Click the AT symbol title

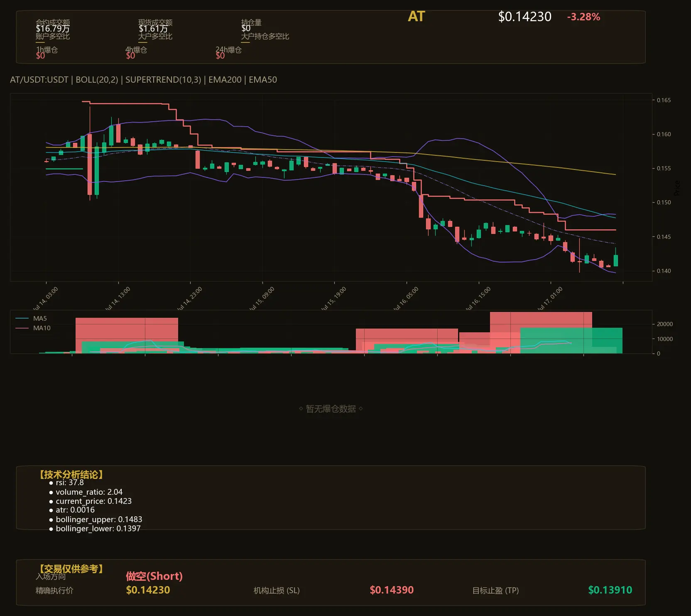416,17
